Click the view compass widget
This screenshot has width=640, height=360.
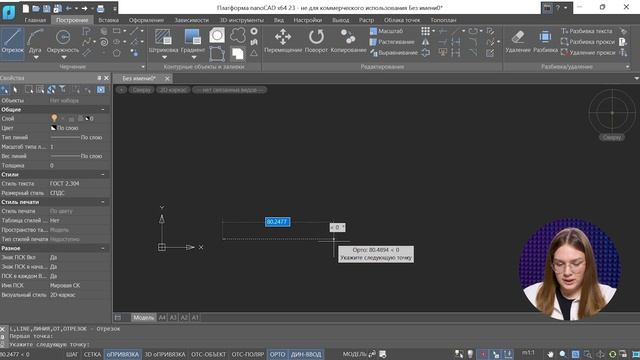(611, 113)
